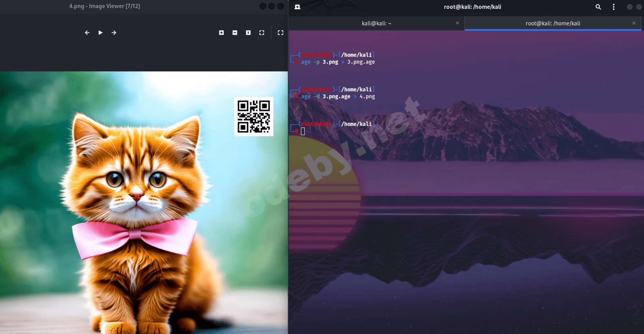The height and width of the screenshot is (334, 644).
Task: Click the '3.png.age' output filename in the first command
Action: point(361,62)
